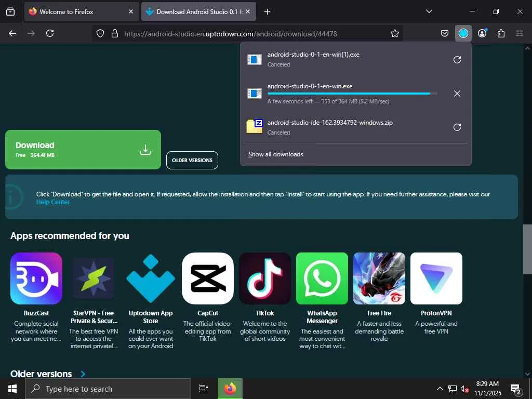Expand the Older versions heading arrow
532x399 pixels.
coord(83,374)
